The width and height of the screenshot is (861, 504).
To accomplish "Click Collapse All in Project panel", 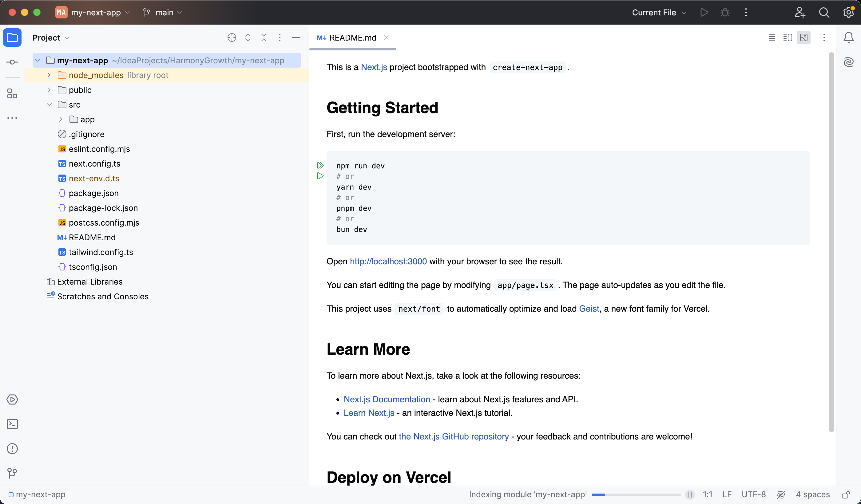I will tap(264, 37).
